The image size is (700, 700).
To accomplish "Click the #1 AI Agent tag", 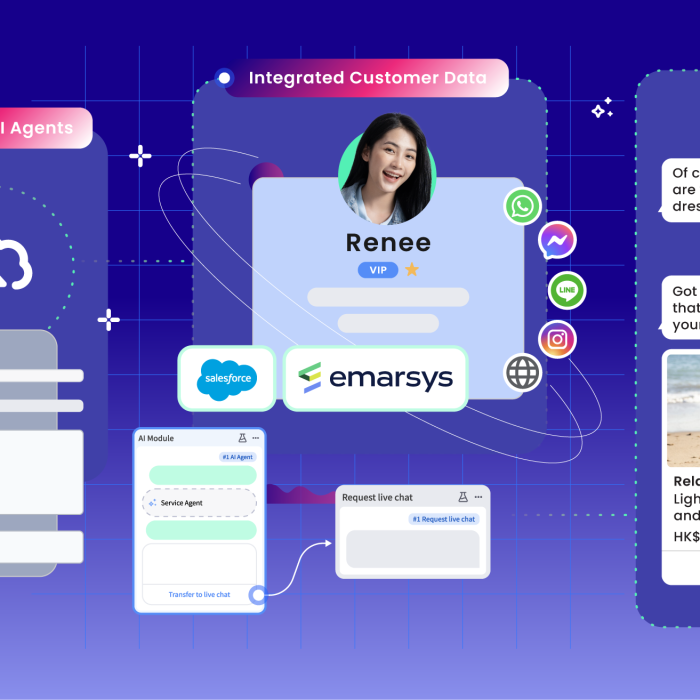I will 238,457.
